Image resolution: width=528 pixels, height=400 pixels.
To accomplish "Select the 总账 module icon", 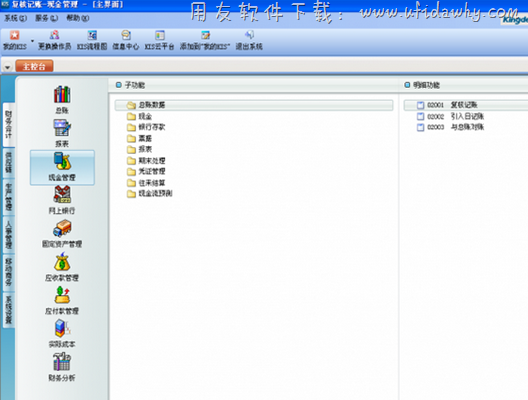I will pos(62,100).
